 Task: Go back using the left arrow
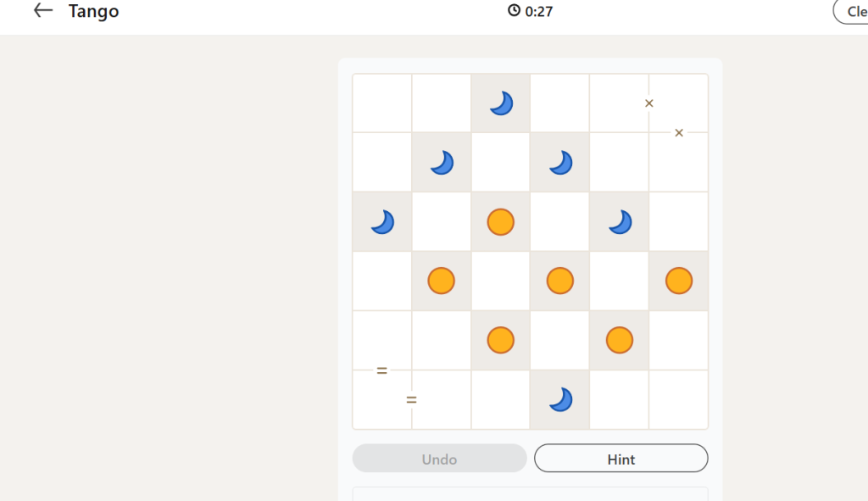pos(43,11)
